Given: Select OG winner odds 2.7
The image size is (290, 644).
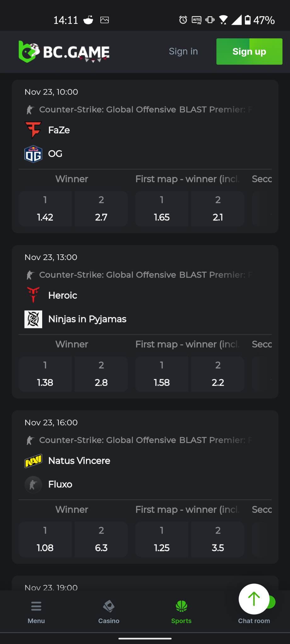Looking at the screenshot, I should point(101,209).
